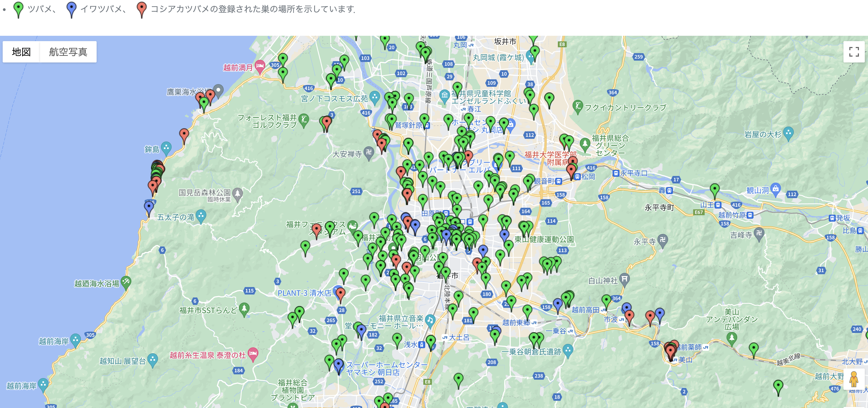Screen dimensions: 868x408
Task: Click the 越前東郷 station label
Action: 516,322
